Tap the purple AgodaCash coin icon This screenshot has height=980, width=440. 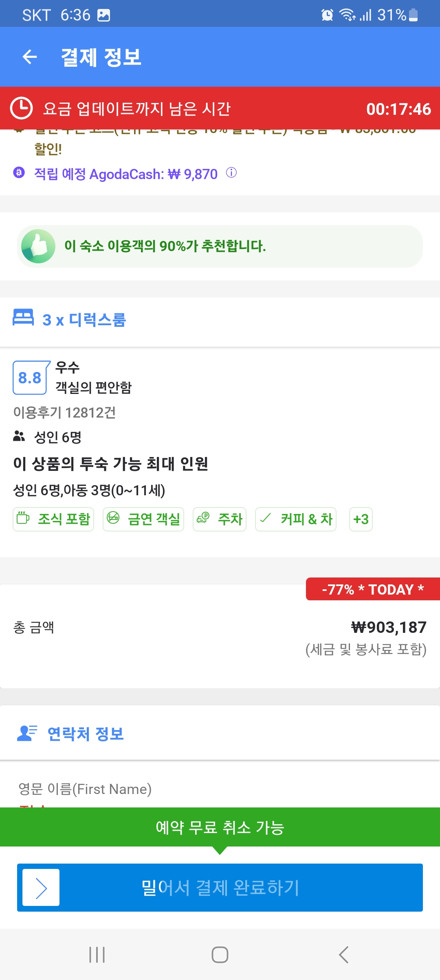point(19,173)
